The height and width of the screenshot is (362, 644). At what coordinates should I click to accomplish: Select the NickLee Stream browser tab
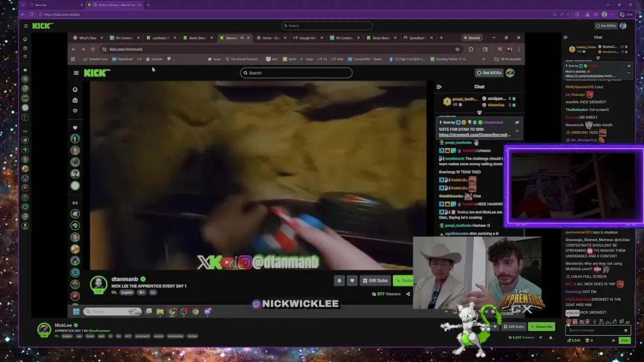point(114,5)
